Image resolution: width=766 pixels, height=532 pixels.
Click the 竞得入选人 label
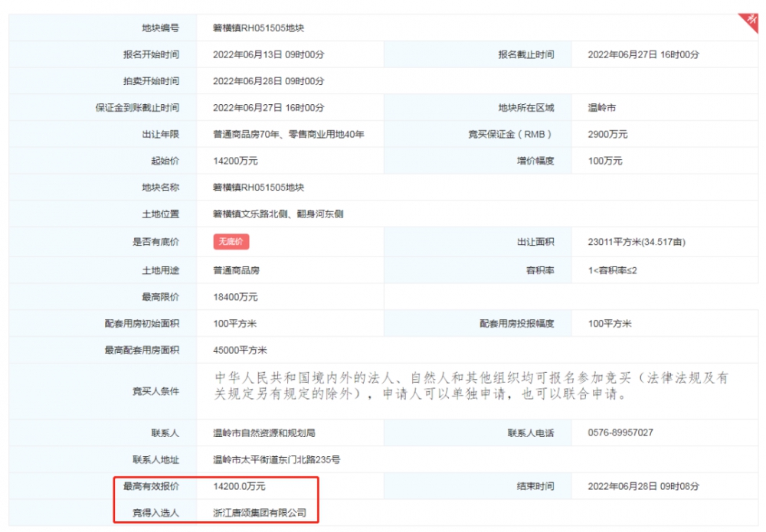[x=155, y=513]
